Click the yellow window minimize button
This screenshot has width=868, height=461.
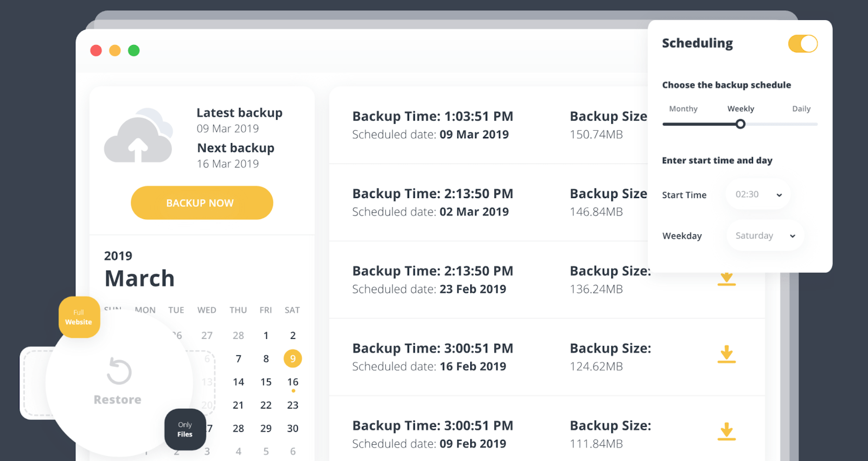click(115, 50)
